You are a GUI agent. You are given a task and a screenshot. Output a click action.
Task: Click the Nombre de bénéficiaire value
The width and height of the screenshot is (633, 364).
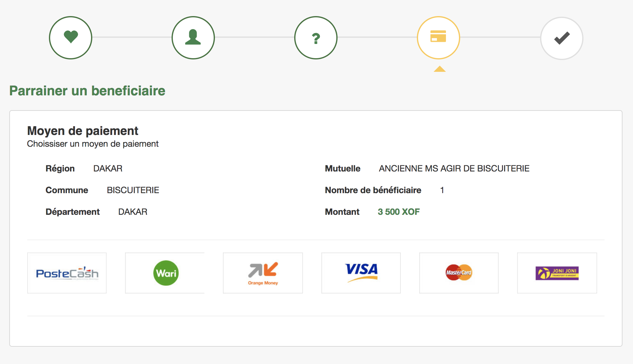pyautogui.click(x=442, y=190)
